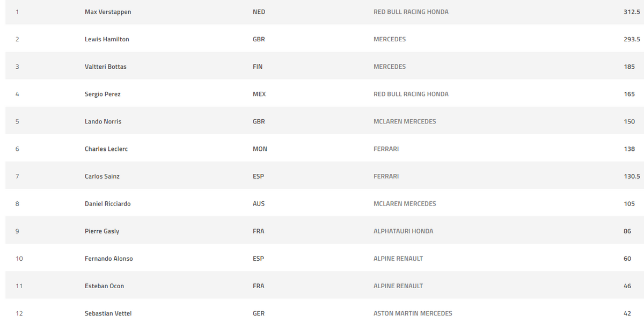Image resolution: width=644 pixels, height=322 pixels.
Task: Click Pierre Gasly in row 9
Action: pos(102,231)
